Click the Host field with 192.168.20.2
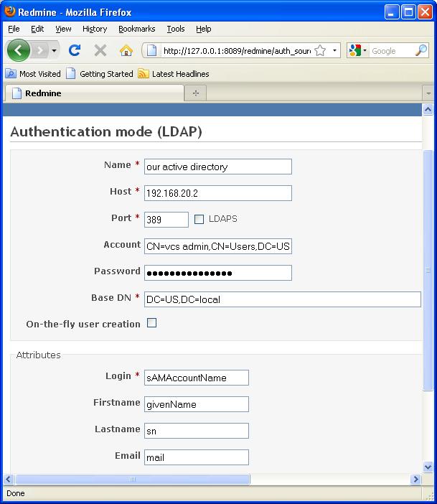 pos(218,193)
